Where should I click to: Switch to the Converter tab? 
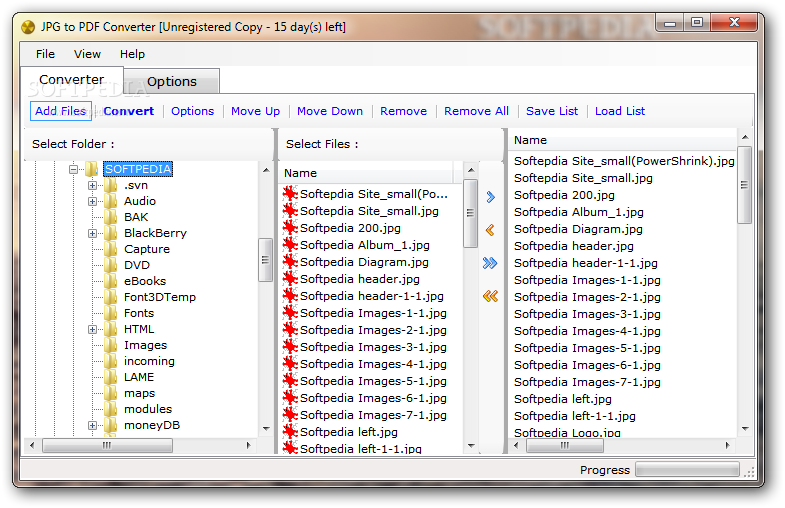(72, 80)
